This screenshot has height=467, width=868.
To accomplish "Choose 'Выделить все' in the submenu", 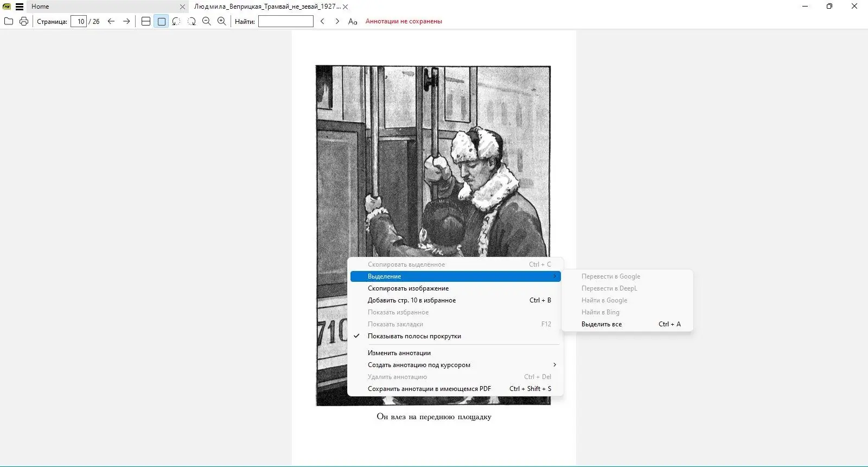I will (x=628, y=324).
